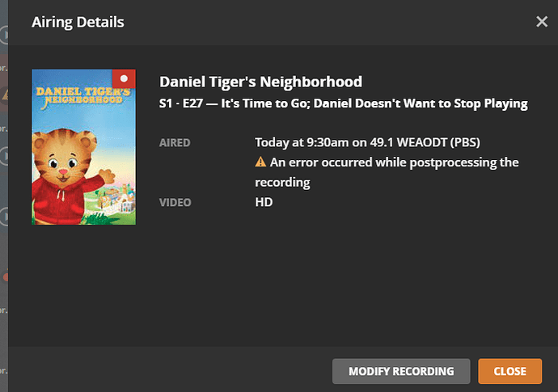Click the HD video quality value
This screenshot has height=392, width=558.
(x=264, y=202)
